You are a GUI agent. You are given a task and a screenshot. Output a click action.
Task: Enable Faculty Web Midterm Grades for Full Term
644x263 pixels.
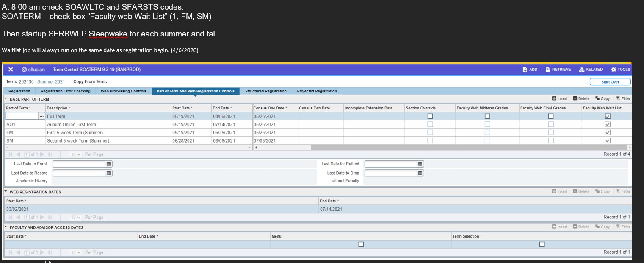[x=487, y=116]
